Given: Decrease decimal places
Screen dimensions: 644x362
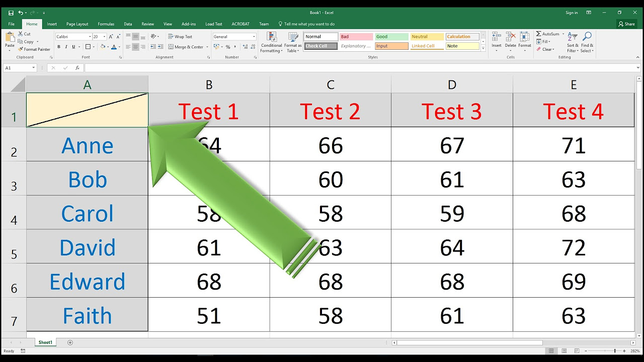Looking at the screenshot, I should 252,47.
